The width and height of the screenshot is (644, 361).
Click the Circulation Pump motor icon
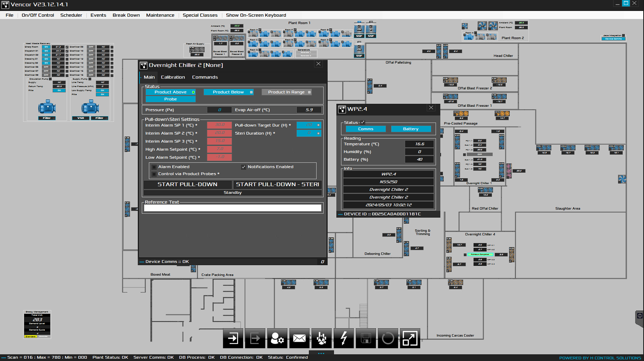[47, 107]
